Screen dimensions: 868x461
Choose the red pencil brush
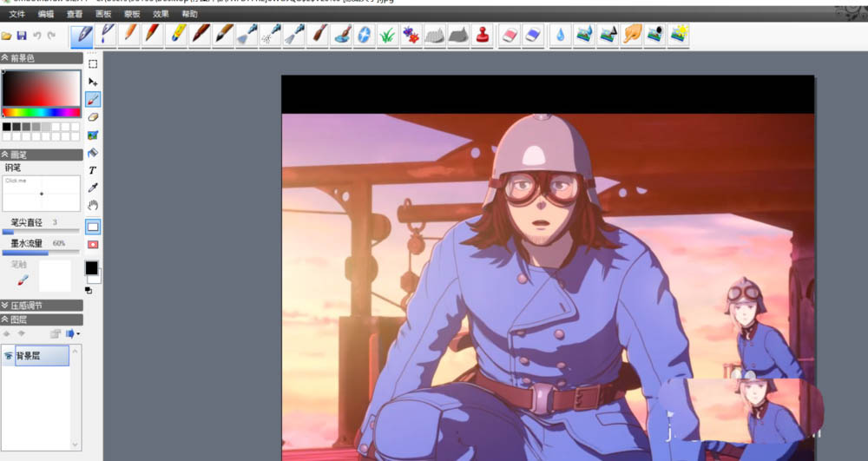point(152,36)
